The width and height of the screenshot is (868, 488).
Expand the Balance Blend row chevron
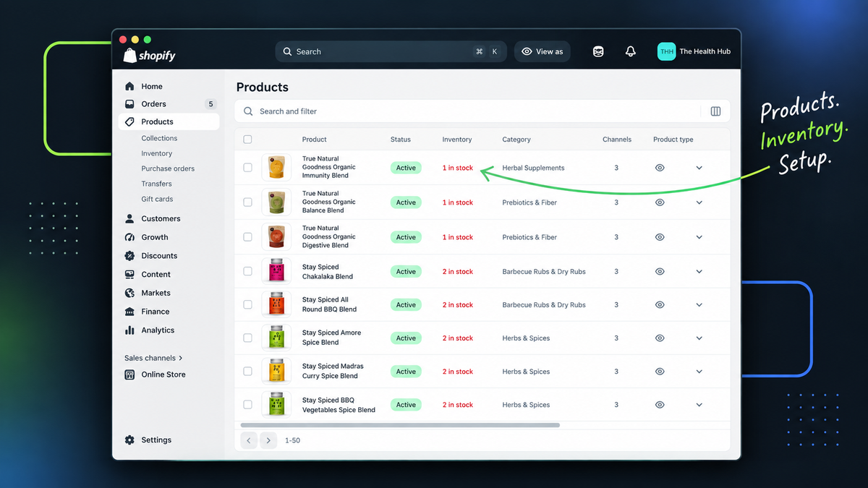coord(699,202)
